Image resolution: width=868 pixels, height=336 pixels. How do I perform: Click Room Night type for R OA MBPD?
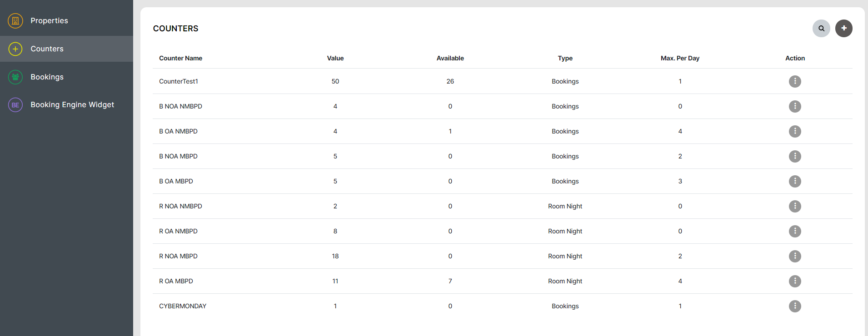(x=565, y=281)
